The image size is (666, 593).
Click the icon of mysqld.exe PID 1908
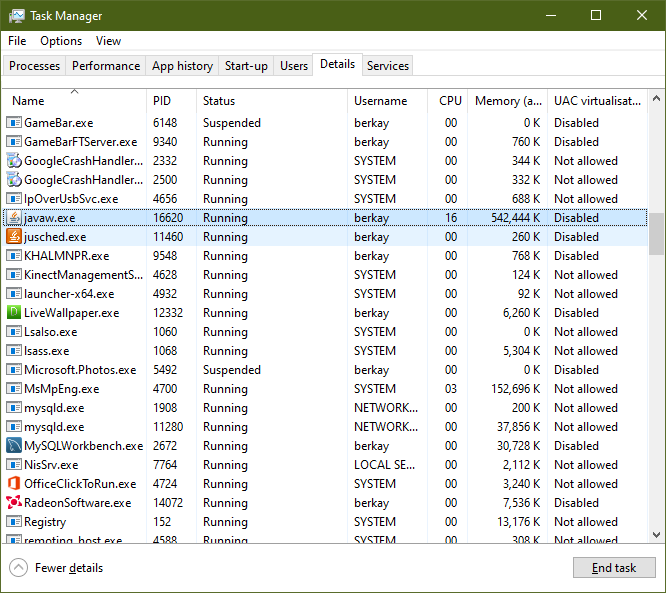tap(14, 408)
